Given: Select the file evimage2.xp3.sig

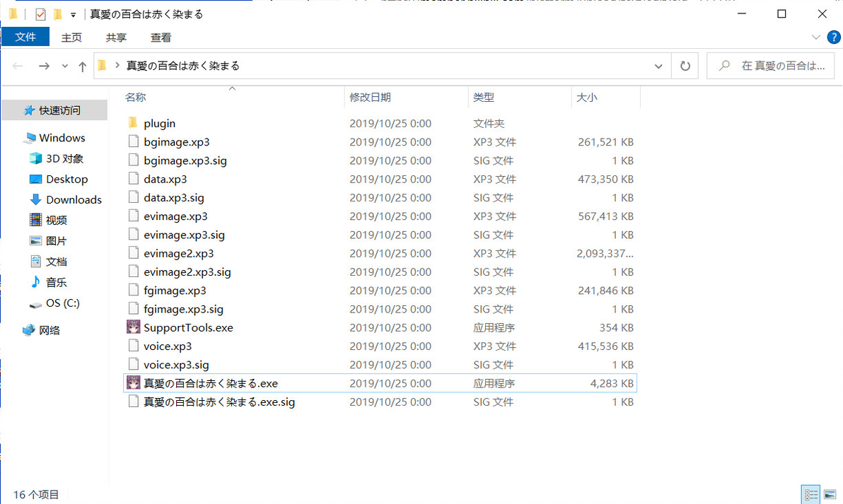Looking at the screenshot, I should tap(187, 271).
